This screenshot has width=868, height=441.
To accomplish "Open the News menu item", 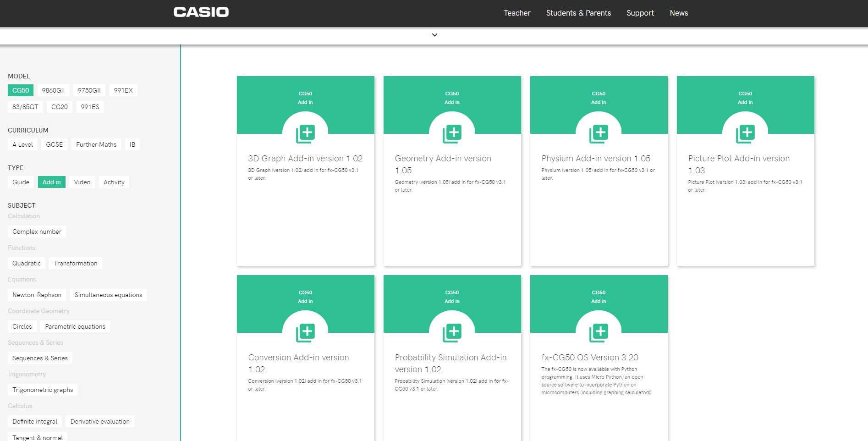I will point(679,13).
